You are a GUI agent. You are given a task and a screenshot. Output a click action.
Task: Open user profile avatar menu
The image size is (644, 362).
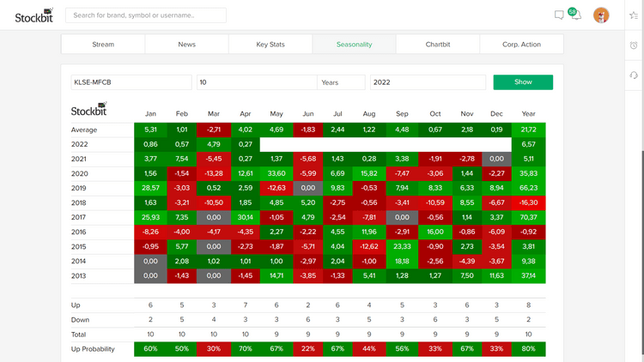[601, 15]
